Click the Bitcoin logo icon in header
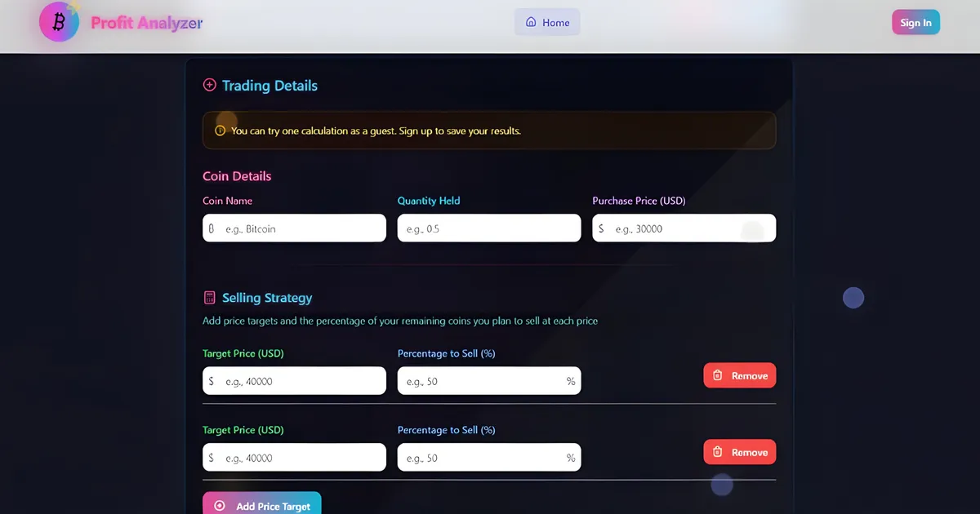Image resolution: width=980 pixels, height=514 pixels. 59,22
